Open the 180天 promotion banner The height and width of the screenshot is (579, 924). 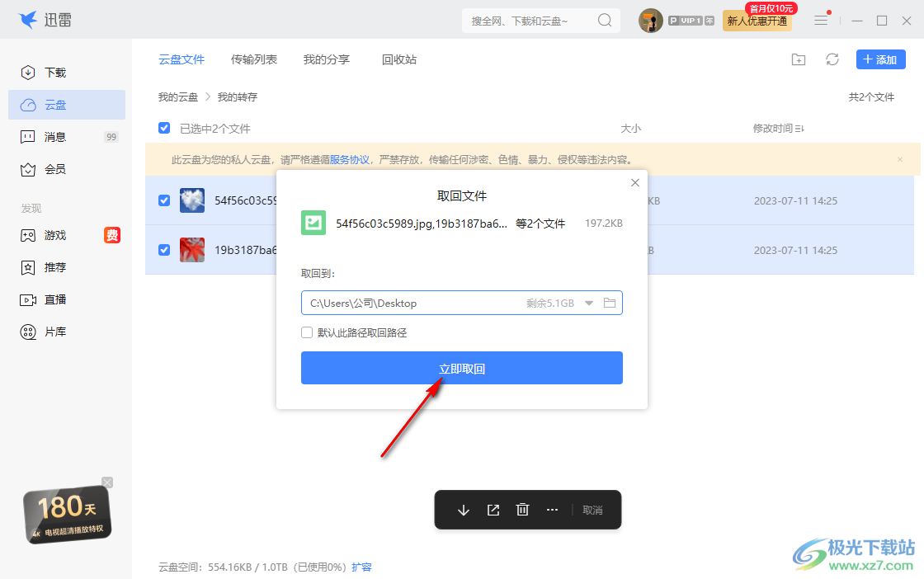(x=67, y=514)
